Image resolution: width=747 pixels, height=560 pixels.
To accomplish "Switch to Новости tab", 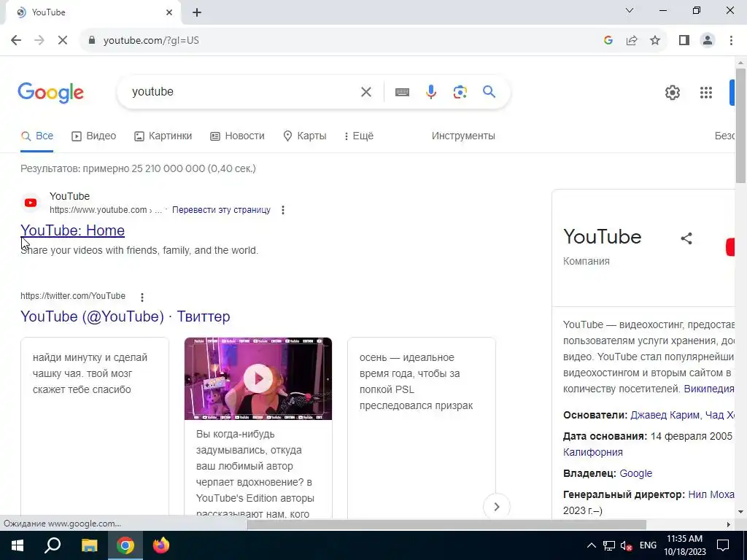I will tap(237, 136).
